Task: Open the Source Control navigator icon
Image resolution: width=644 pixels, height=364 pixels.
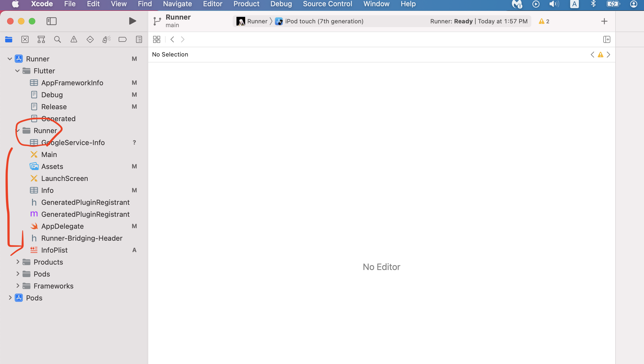Action: [x=25, y=39]
